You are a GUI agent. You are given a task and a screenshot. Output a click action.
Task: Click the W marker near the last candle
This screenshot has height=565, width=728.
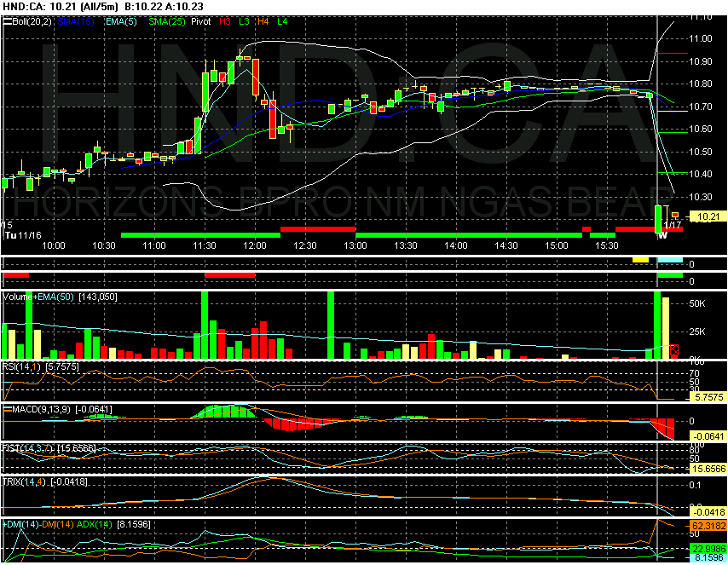(x=662, y=235)
